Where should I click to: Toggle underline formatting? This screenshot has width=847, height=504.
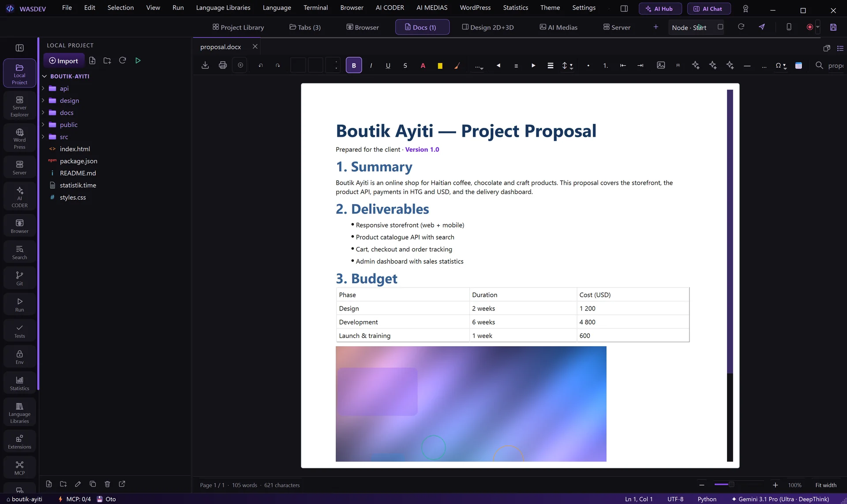(388, 65)
